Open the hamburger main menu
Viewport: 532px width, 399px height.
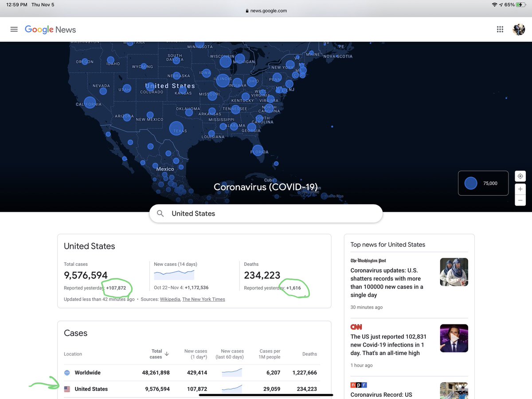pyautogui.click(x=14, y=29)
